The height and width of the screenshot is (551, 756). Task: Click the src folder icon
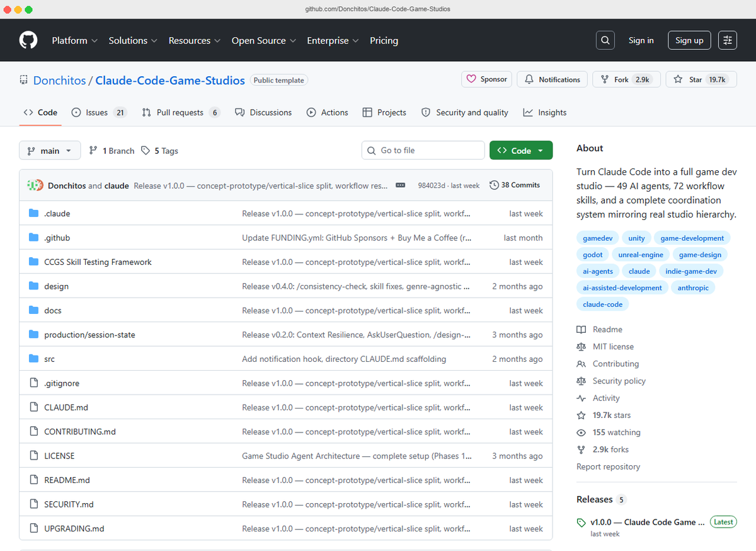coord(33,359)
